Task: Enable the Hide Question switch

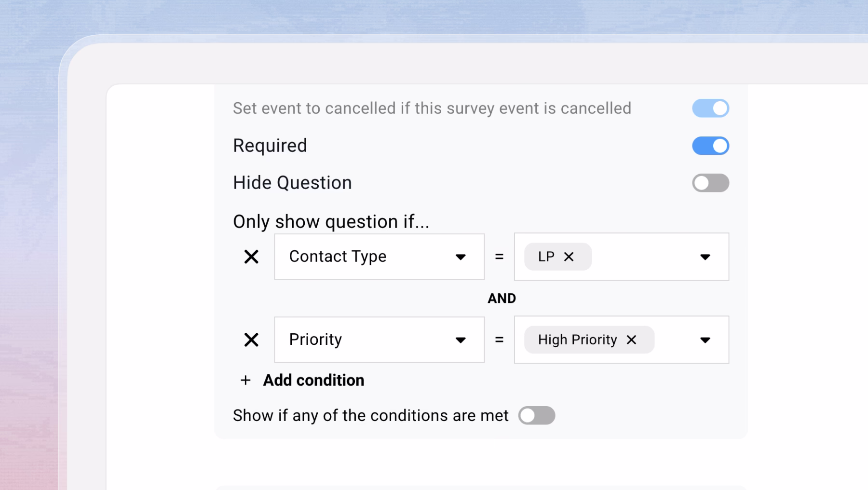Action: (710, 183)
